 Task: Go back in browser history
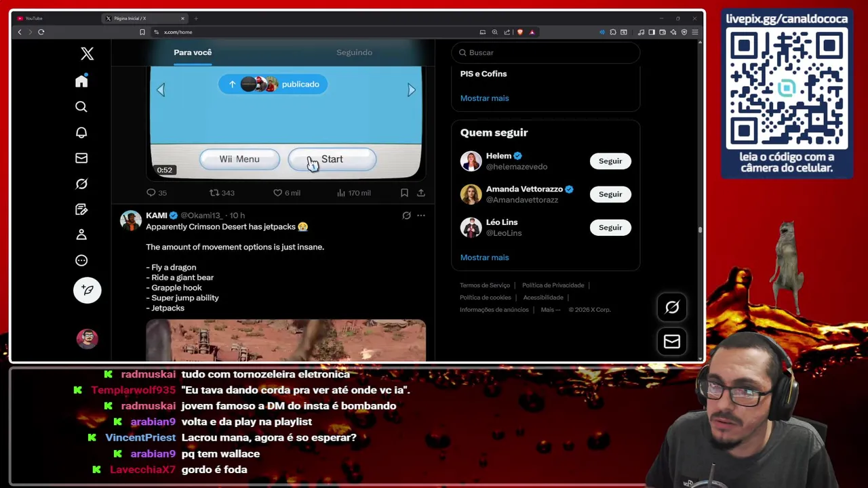pos(20,32)
